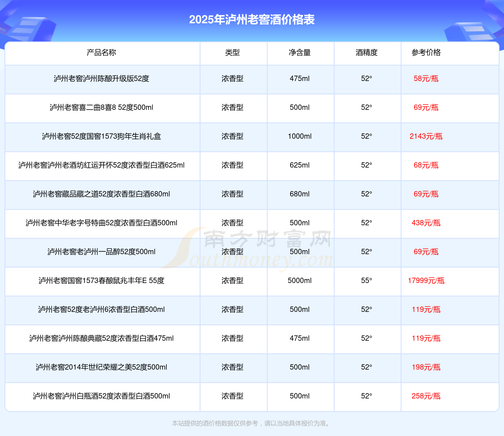Click the net content cell "680ml"
The image size is (504, 436).
pos(300,194)
